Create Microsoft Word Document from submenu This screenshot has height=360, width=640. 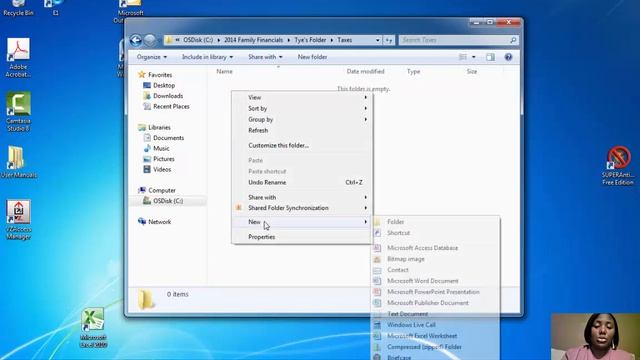coord(436,281)
